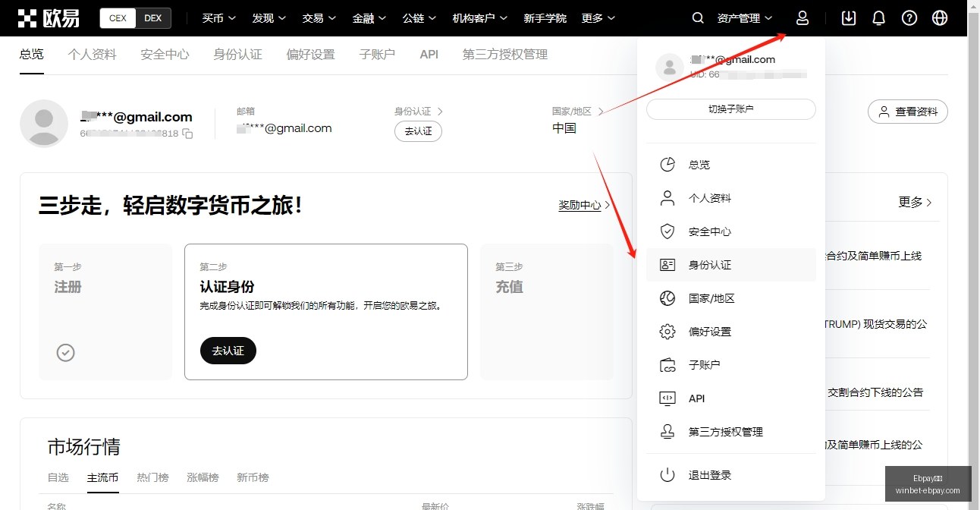Click the ID card icon beside 身份认证 in the dropdown
The width and height of the screenshot is (980, 510).
[667, 265]
